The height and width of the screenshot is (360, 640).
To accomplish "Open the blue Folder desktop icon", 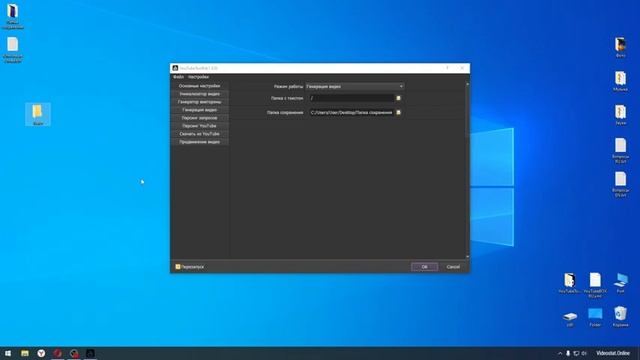I will tap(595, 317).
